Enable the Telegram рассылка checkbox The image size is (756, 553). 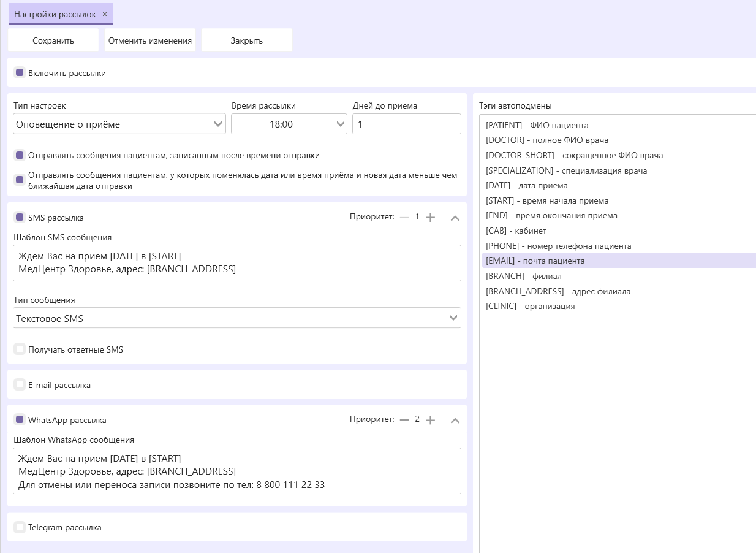20,527
